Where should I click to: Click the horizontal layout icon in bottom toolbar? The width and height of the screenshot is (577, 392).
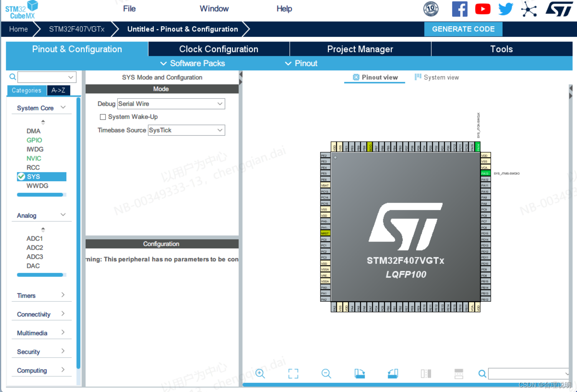tap(459, 374)
